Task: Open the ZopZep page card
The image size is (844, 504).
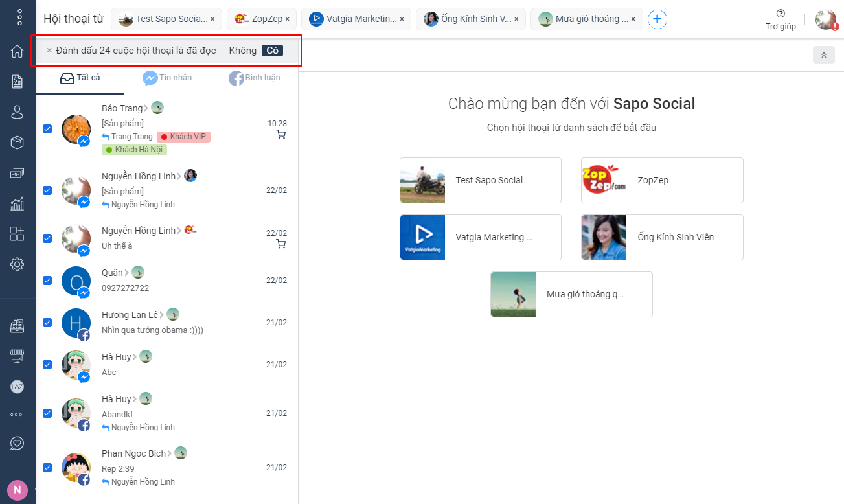Action: point(662,180)
